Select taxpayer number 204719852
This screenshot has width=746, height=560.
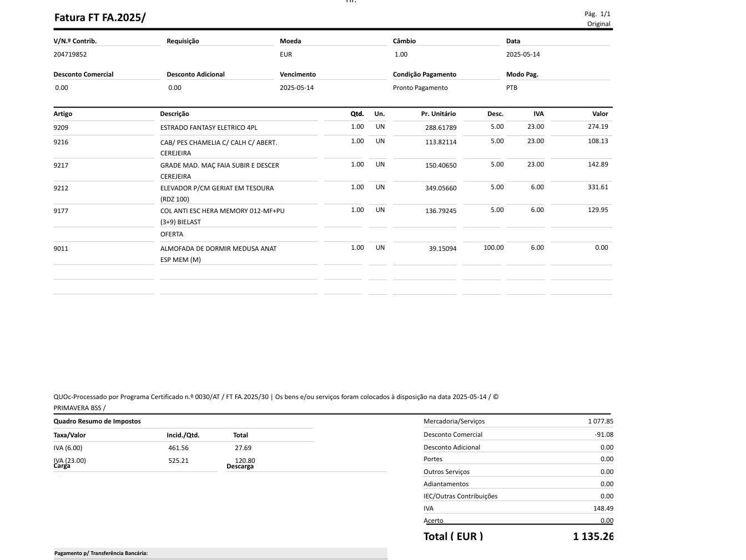70,54
